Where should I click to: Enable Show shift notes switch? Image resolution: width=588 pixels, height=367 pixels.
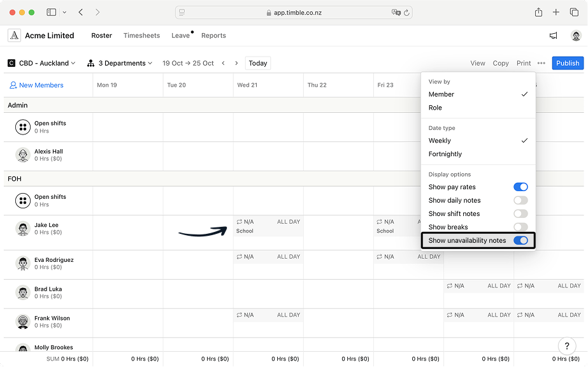coord(520,213)
